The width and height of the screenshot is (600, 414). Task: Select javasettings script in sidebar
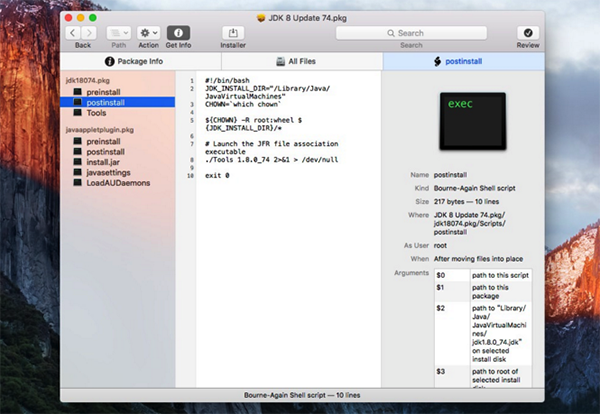click(108, 172)
